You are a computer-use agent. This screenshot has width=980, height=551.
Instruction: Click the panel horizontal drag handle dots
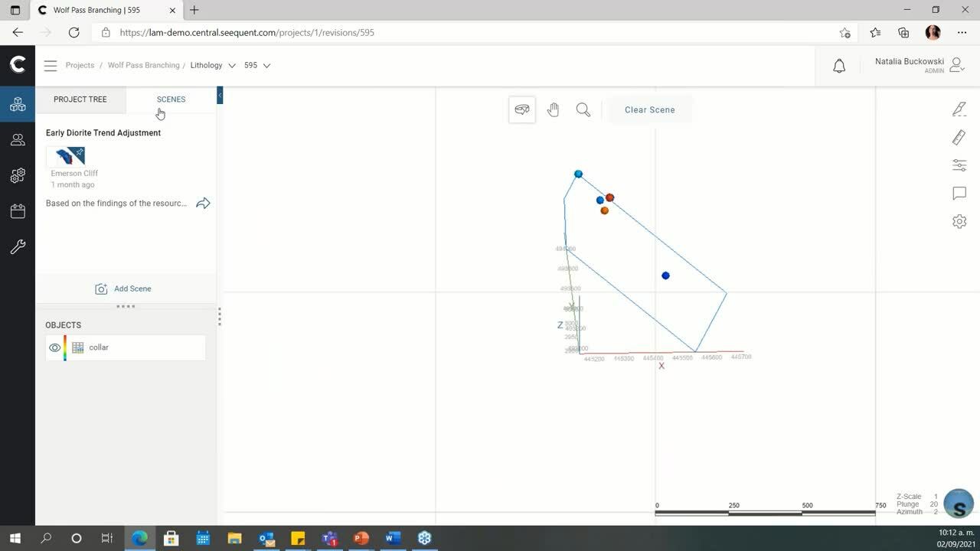(126, 306)
